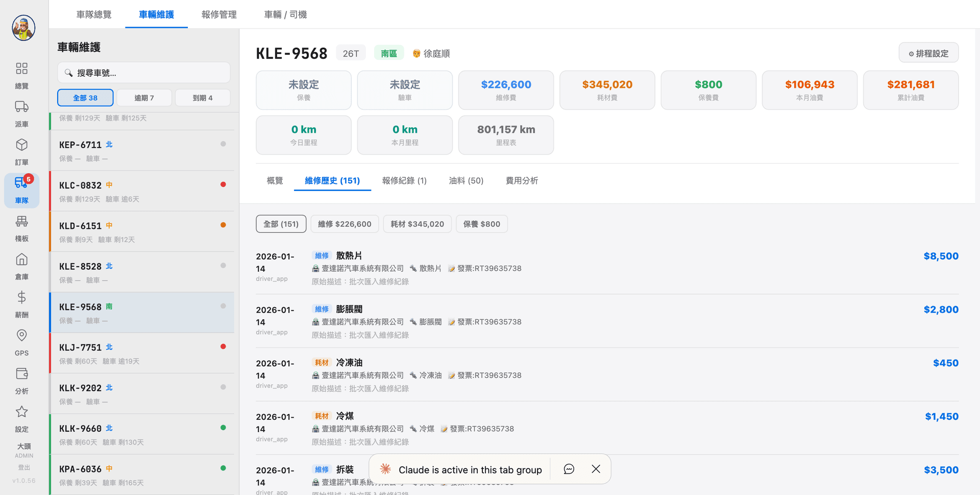Screen dimensions: 980x495
Task: Filter vehicle list by 逾期 7
Action: tap(144, 98)
